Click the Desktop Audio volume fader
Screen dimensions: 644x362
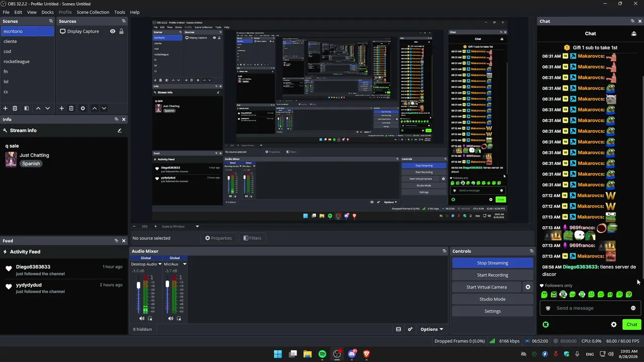click(139, 286)
